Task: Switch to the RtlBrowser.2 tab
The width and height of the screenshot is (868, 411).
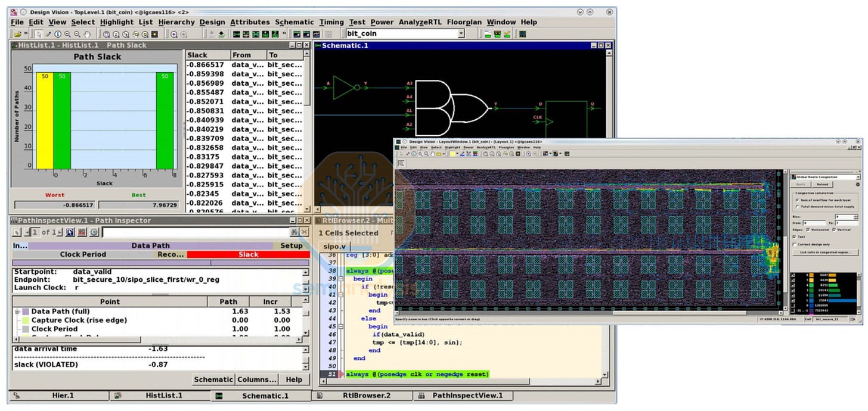Action: point(366,396)
